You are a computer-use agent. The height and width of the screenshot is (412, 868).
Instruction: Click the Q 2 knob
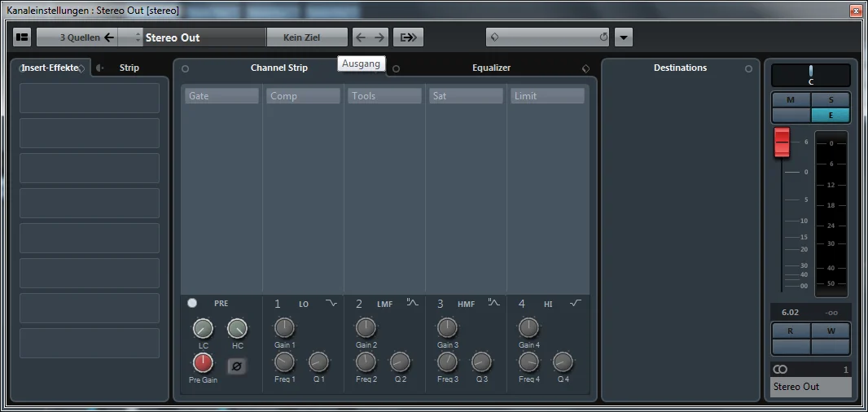(400, 362)
